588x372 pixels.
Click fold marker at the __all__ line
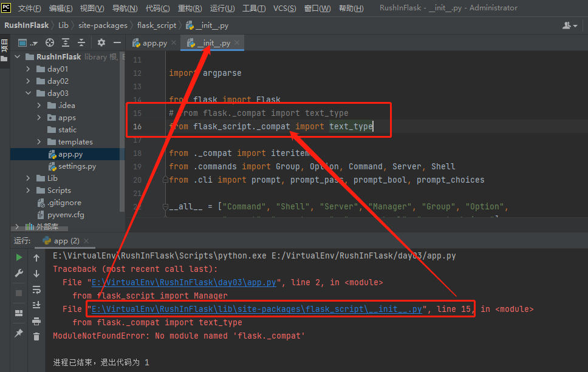165,206
